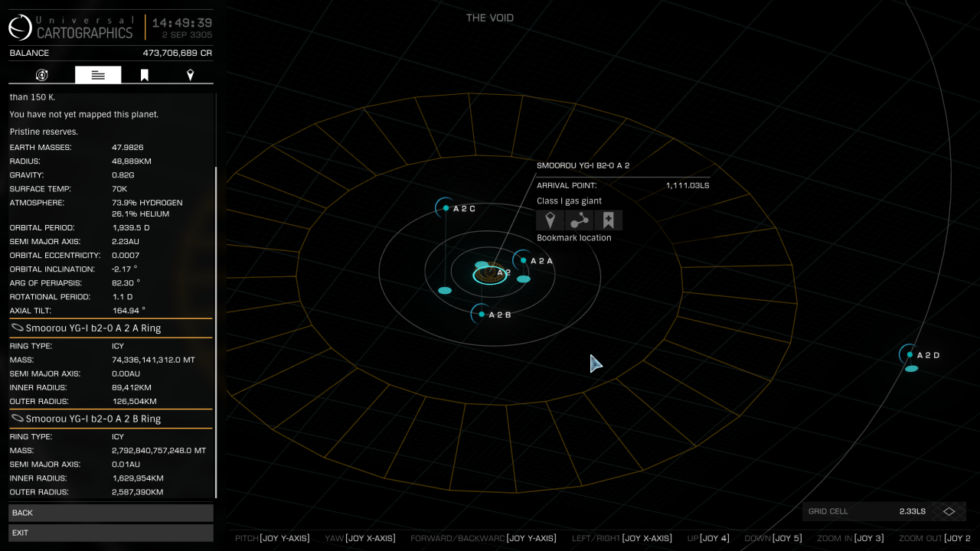Image resolution: width=980 pixels, height=551 pixels.
Task: Click the BACK button
Action: point(111,513)
